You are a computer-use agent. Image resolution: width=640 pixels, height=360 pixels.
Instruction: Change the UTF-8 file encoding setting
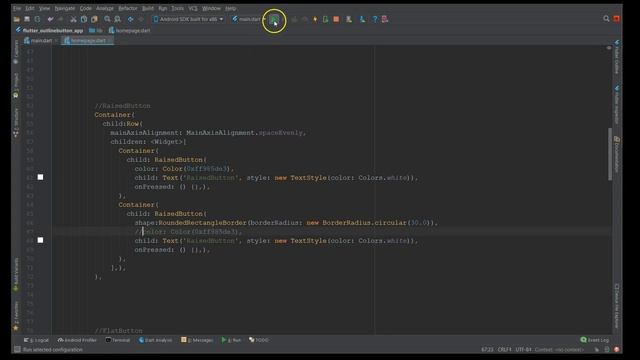[524, 349]
